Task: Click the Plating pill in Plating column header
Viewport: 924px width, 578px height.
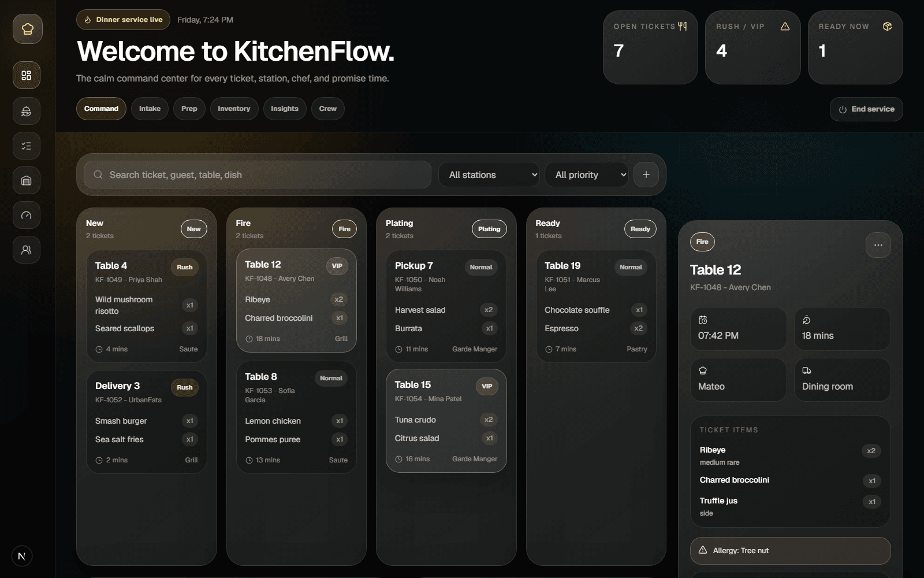Action: pos(489,229)
